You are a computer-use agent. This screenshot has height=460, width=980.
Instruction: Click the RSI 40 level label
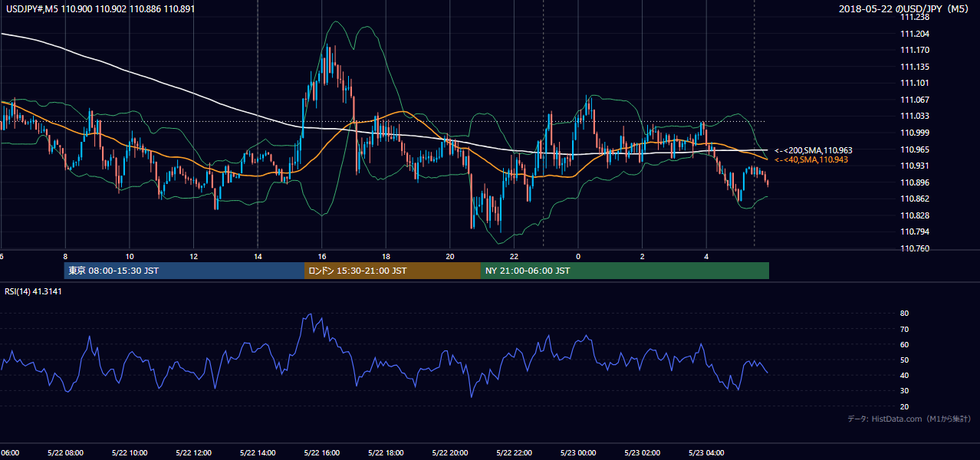(x=904, y=376)
